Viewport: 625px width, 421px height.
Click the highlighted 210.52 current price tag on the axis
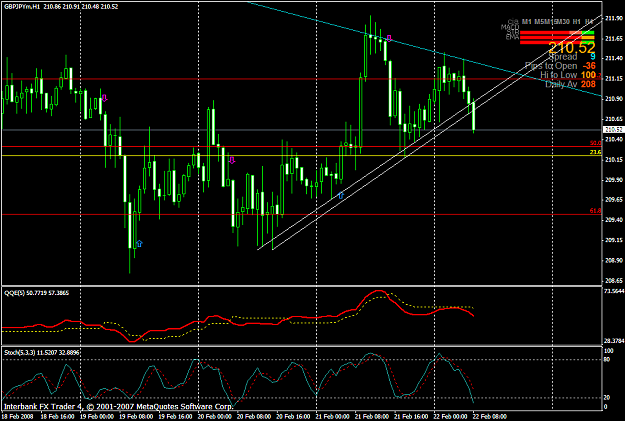[x=613, y=130]
